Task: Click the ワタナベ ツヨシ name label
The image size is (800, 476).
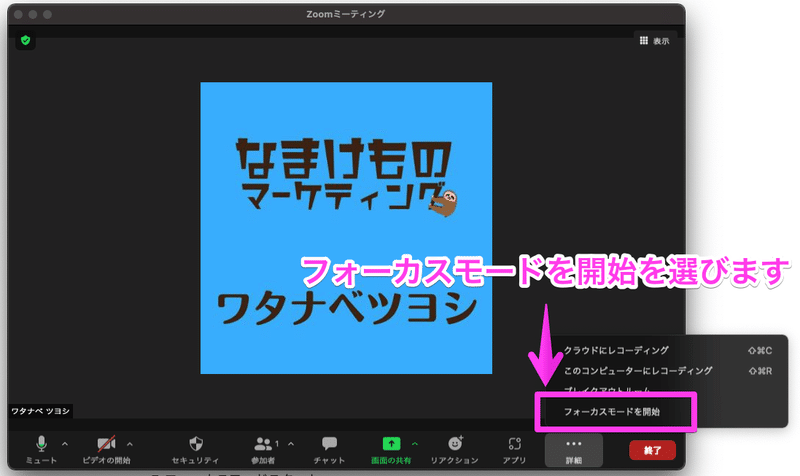Action: (x=40, y=411)
